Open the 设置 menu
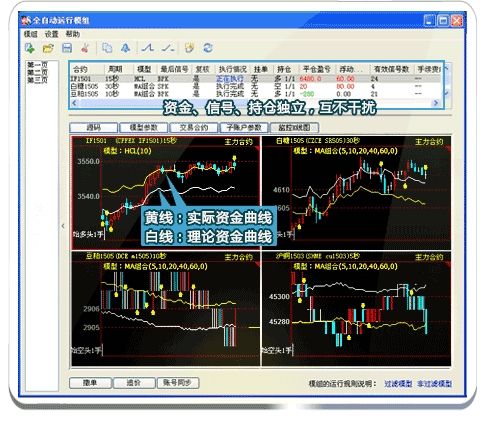 point(52,34)
